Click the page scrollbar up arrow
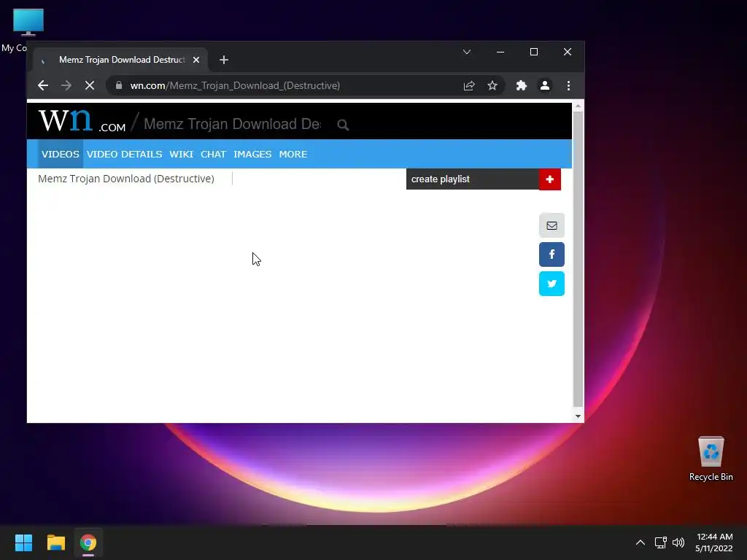Image resolution: width=747 pixels, height=560 pixels. (x=578, y=106)
